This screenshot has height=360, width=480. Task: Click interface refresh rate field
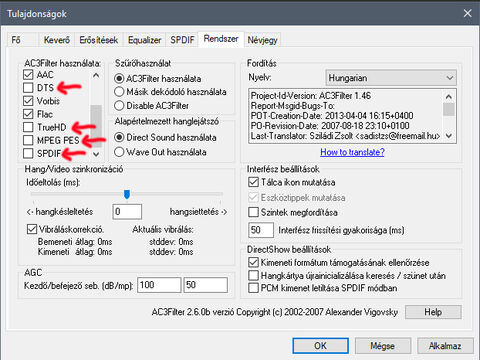click(x=261, y=230)
